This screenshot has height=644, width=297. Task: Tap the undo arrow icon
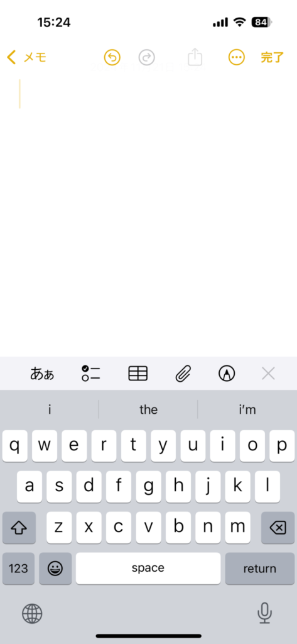coord(112,57)
